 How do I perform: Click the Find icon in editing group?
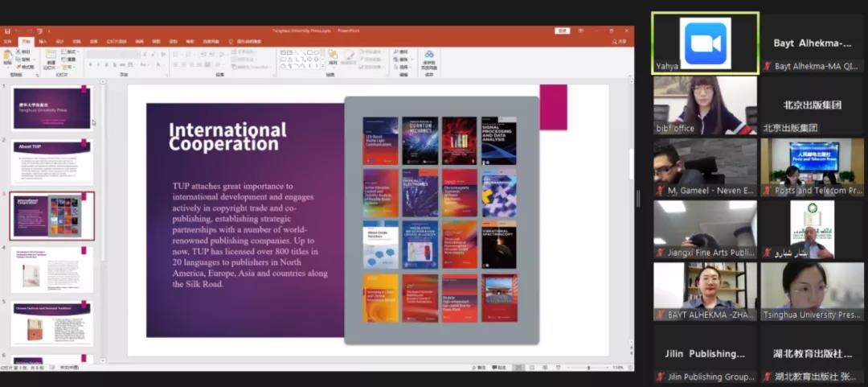(402, 51)
